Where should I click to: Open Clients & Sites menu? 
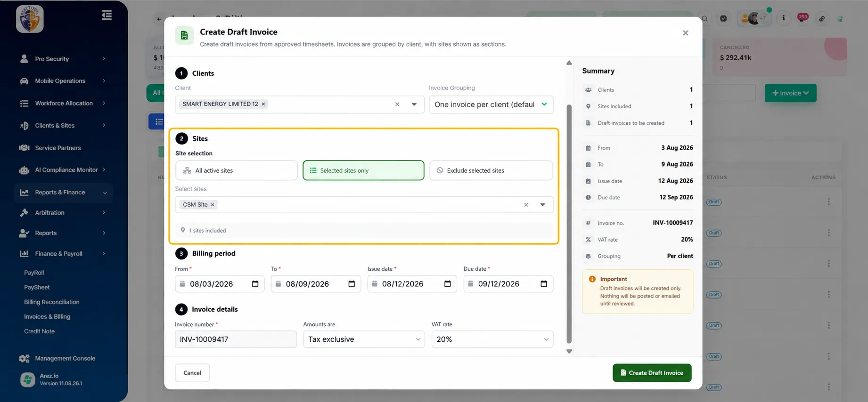click(63, 125)
